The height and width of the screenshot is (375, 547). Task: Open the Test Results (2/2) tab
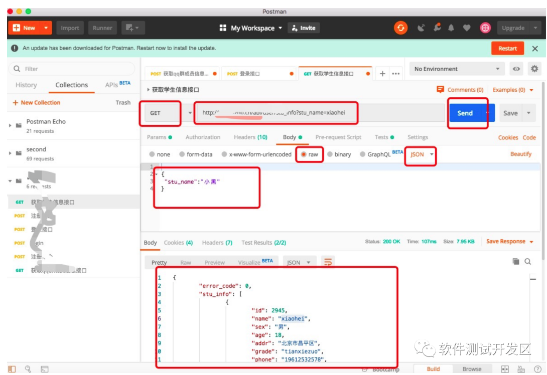(x=264, y=242)
